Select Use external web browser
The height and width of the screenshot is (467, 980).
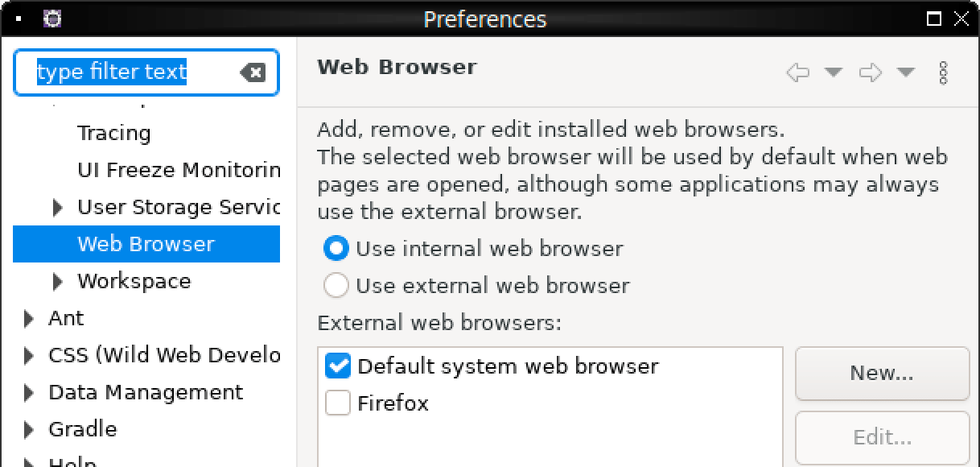(x=336, y=284)
